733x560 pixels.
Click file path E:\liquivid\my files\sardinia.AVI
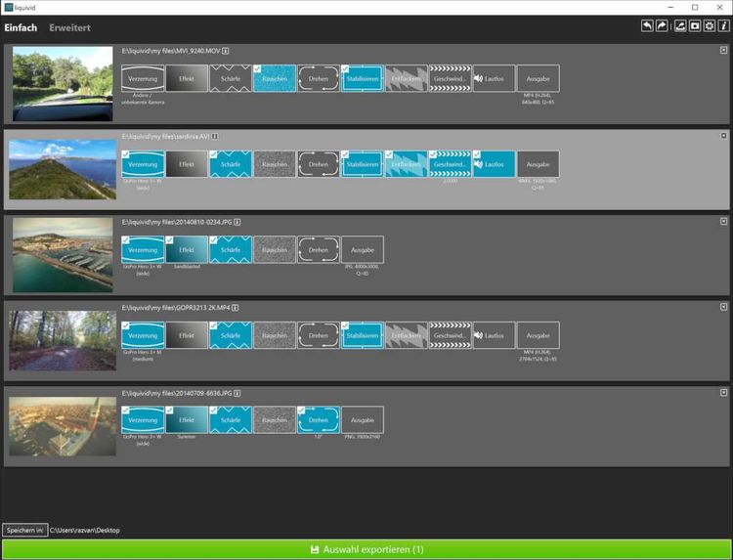[166, 137]
